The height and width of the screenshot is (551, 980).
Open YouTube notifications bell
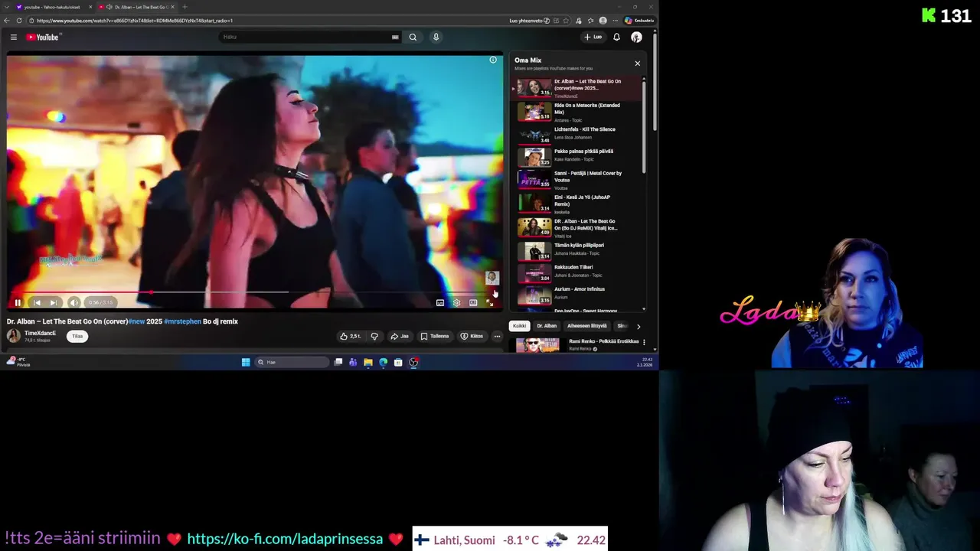click(x=616, y=37)
